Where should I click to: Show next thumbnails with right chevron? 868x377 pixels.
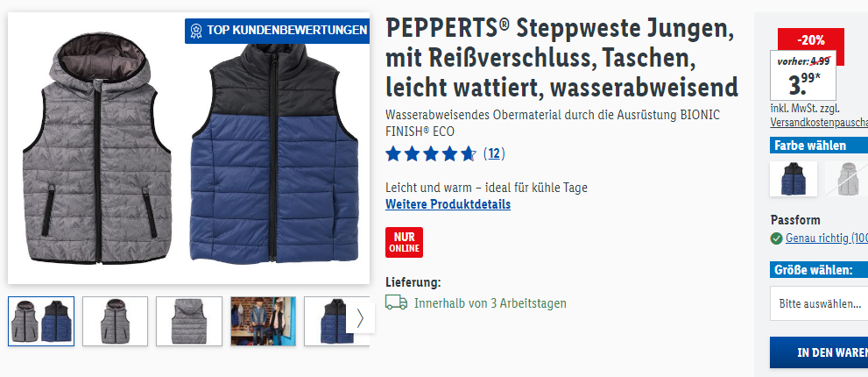[360, 318]
